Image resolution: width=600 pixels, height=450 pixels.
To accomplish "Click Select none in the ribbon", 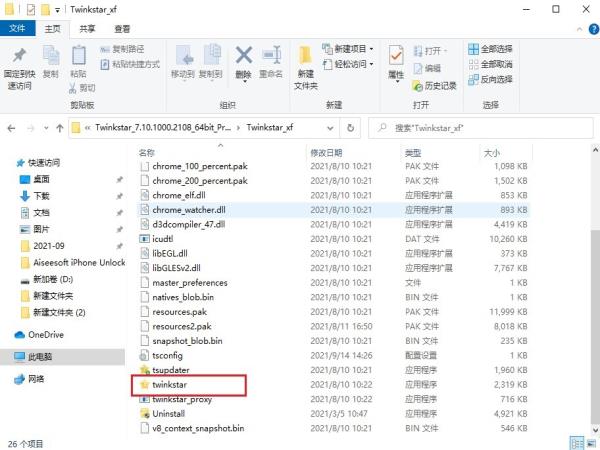I will 490,64.
